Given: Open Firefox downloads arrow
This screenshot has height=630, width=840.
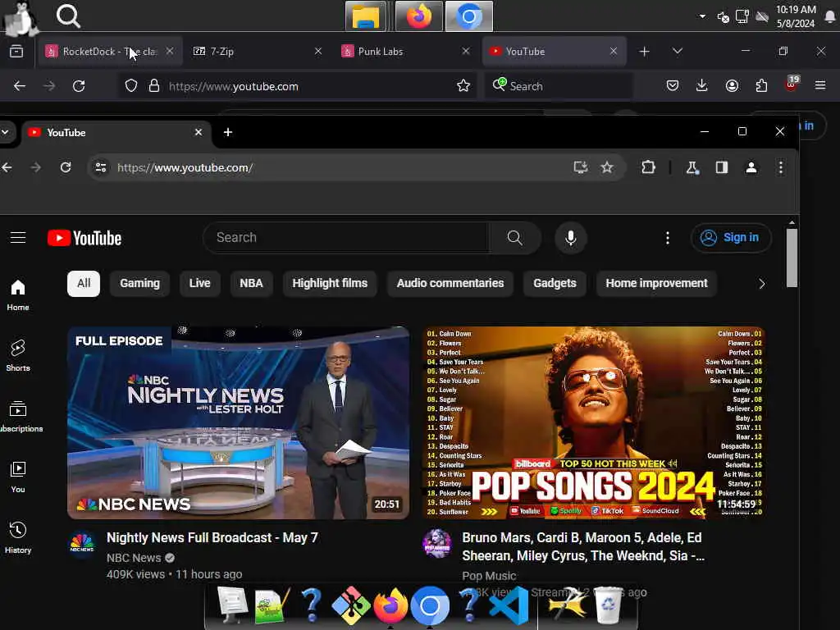Looking at the screenshot, I should [x=702, y=85].
